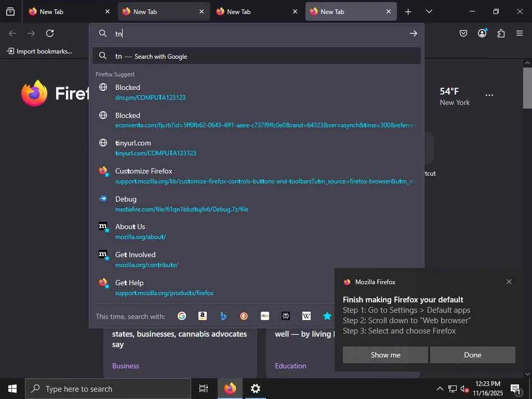
Task: Click the Show me button
Action: pyautogui.click(x=385, y=355)
